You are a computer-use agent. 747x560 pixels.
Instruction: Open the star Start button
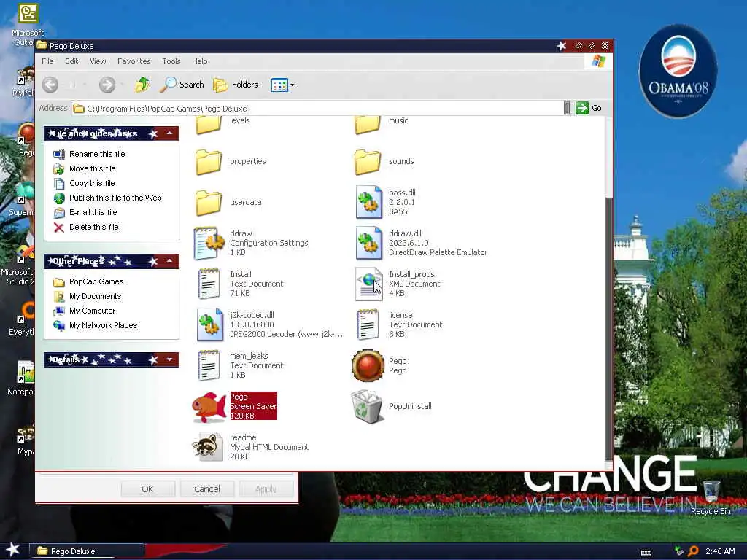[x=13, y=551]
